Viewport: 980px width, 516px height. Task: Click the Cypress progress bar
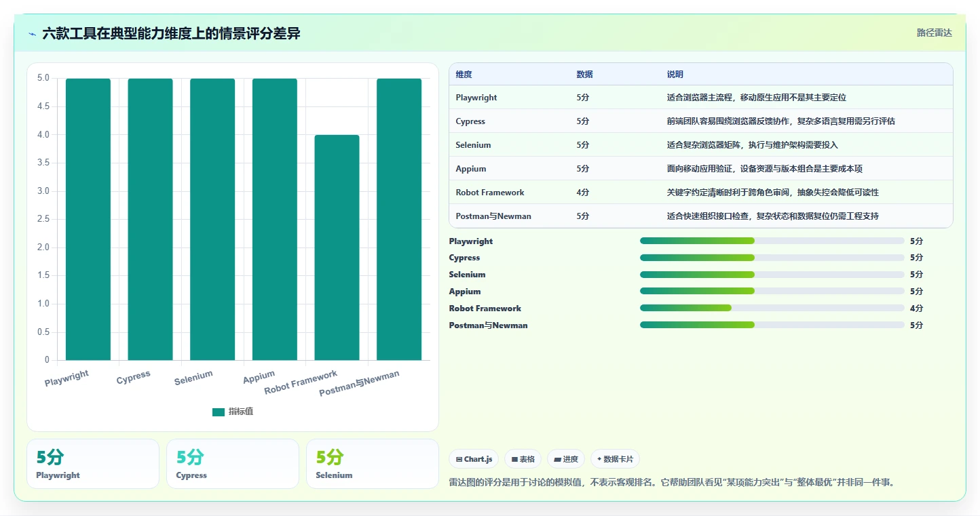(772, 258)
